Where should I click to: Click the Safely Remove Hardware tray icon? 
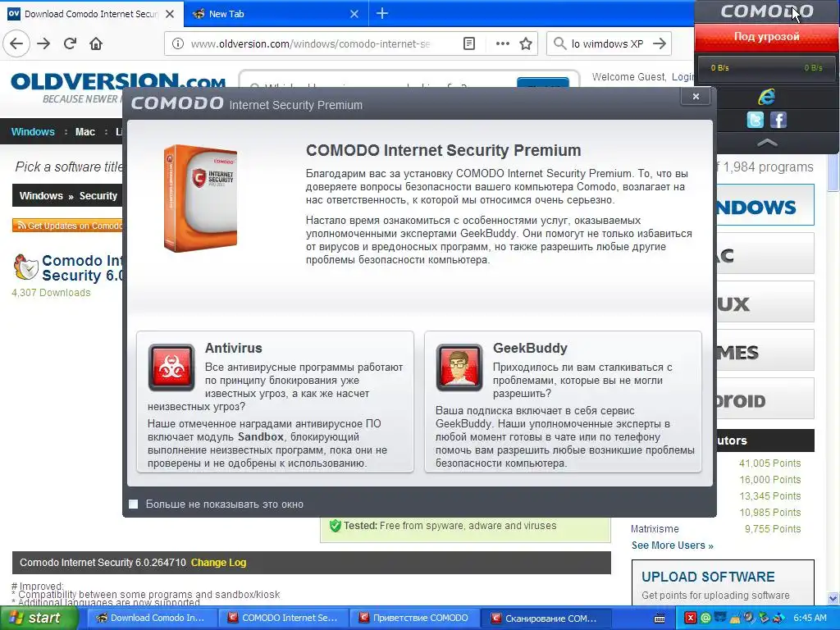[x=764, y=619]
